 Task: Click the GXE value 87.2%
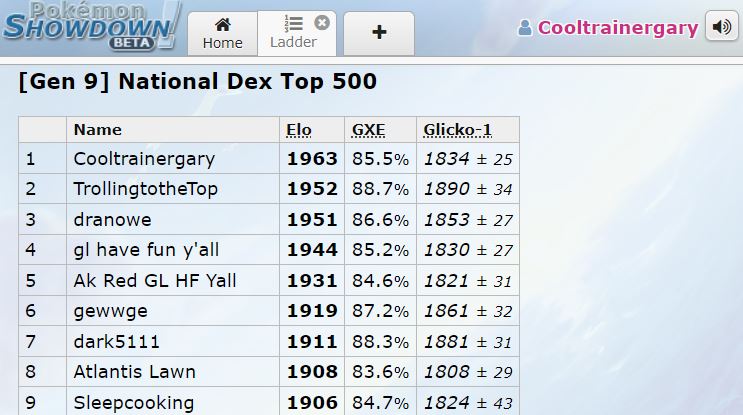point(381,311)
